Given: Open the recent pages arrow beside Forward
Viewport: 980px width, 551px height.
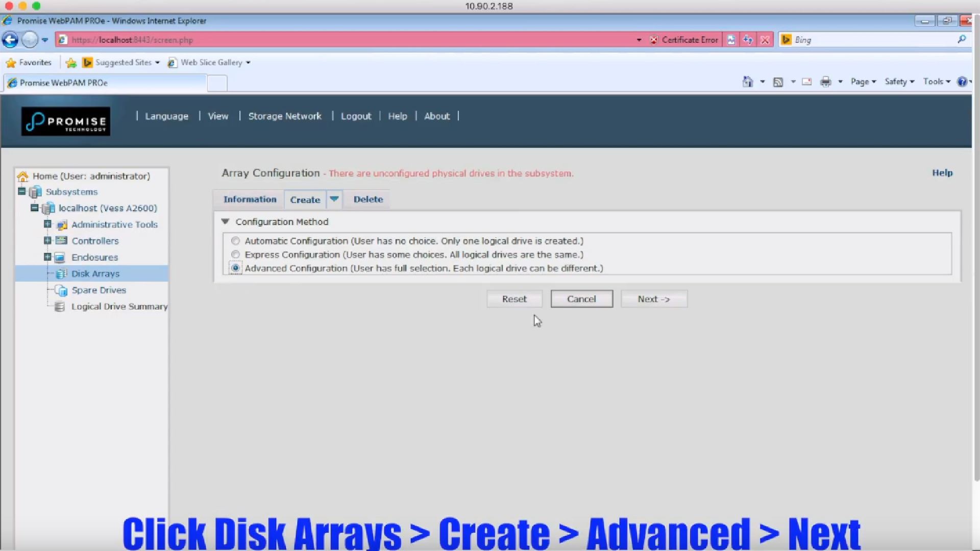Looking at the screenshot, I should click(x=45, y=40).
